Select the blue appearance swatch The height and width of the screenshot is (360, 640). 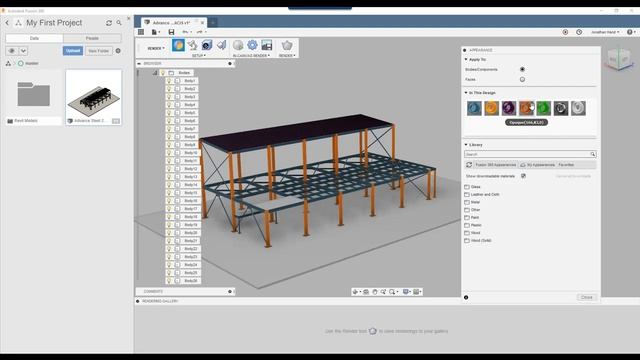click(x=474, y=108)
